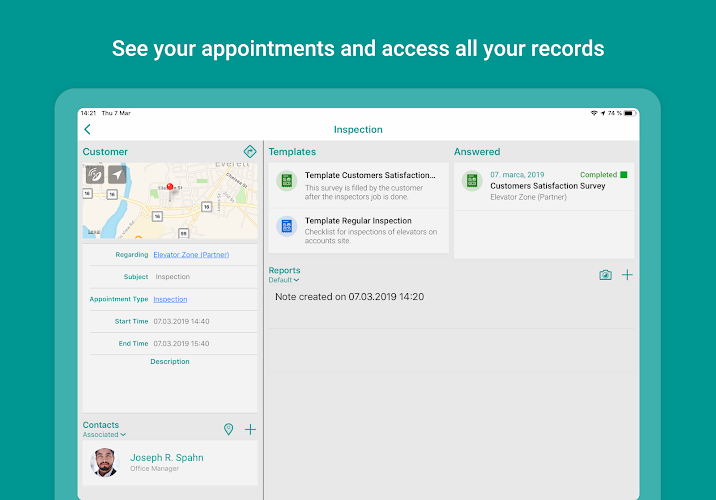Expand the Reports Default dropdown
716x500 pixels.
tap(284, 280)
